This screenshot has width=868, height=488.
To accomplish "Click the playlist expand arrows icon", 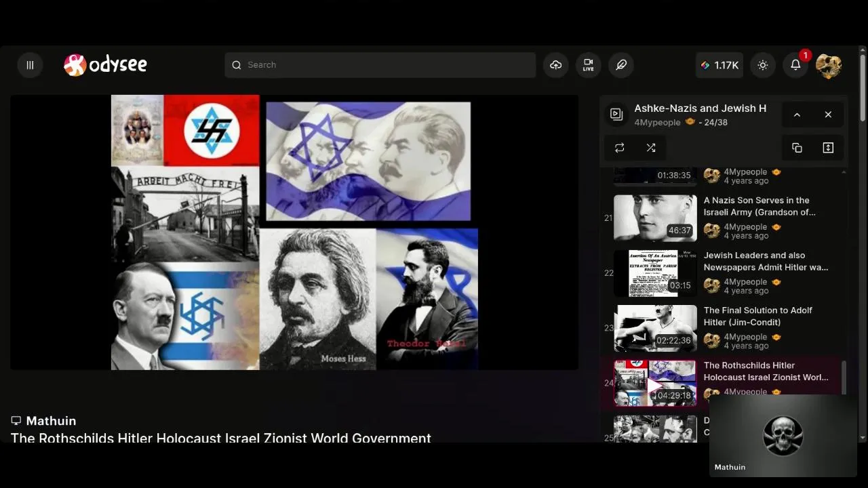I will 828,148.
